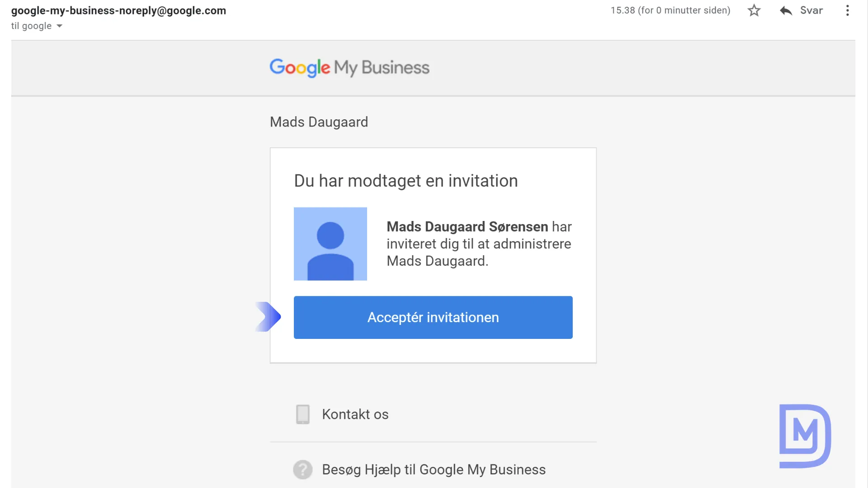Viewport: 868px width, 488px height.
Task: Click the 'til google' recipient text
Action: (x=31, y=26)
